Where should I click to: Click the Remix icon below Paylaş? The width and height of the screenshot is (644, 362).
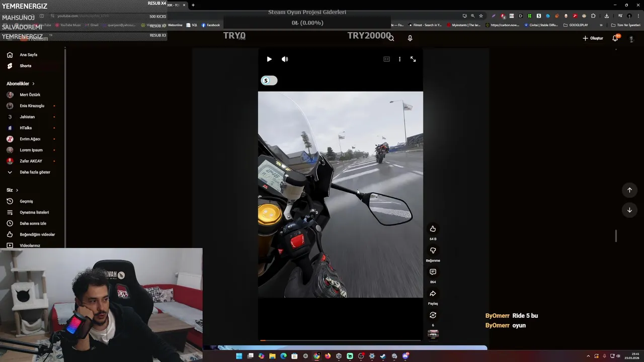433,315
